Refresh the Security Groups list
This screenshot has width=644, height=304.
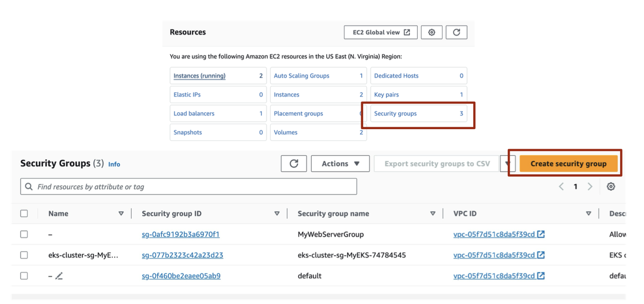(294, 164)
